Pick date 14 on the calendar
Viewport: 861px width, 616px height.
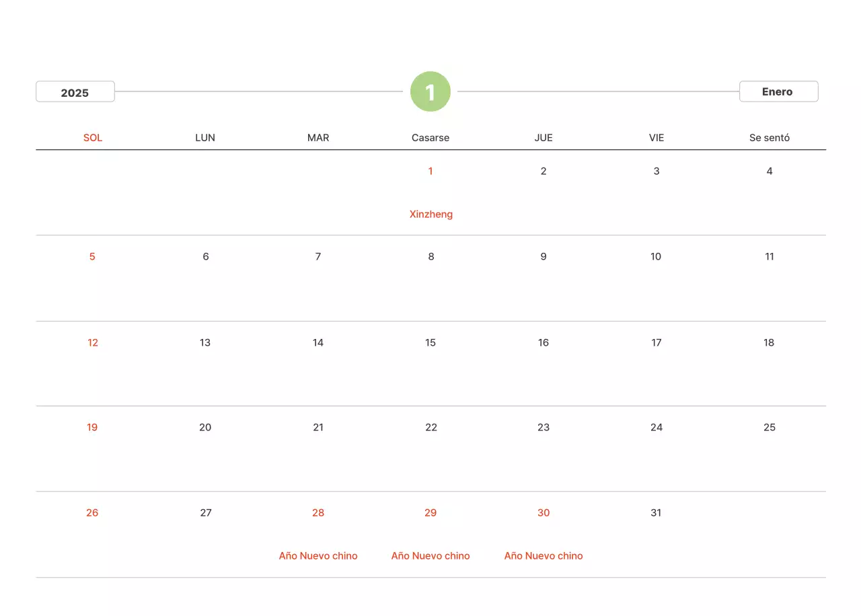click(x=318, y=343)
